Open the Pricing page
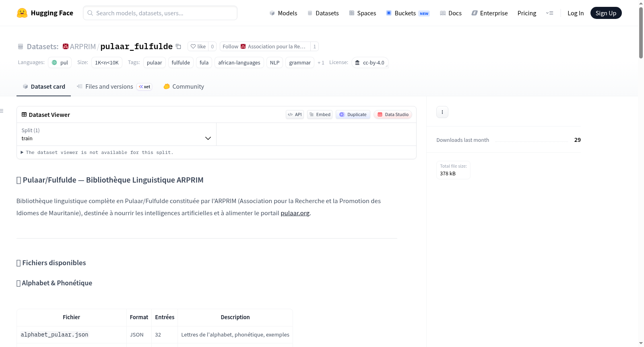Image resolution: width=644 pixels, height=347 pixels. [527, 13]
